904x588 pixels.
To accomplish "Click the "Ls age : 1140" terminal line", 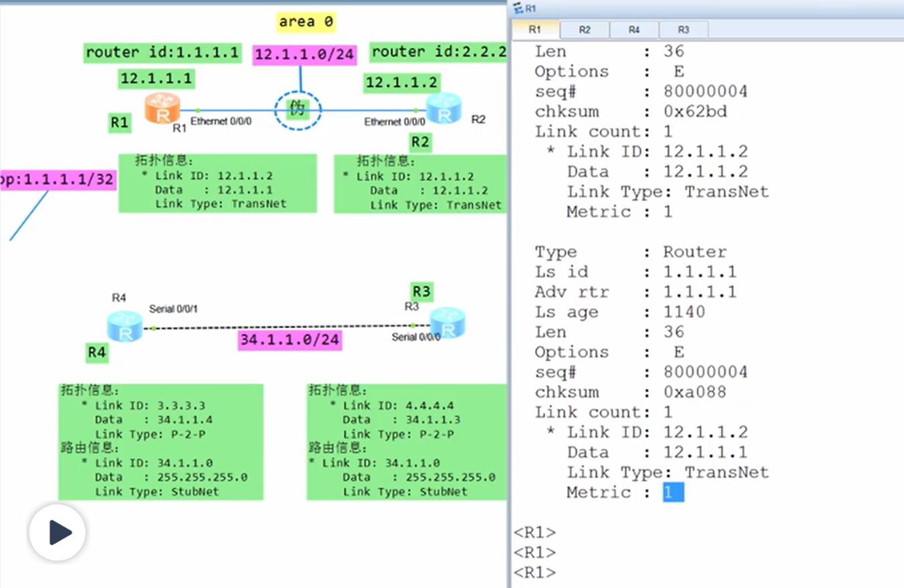I will click(620, 312).
